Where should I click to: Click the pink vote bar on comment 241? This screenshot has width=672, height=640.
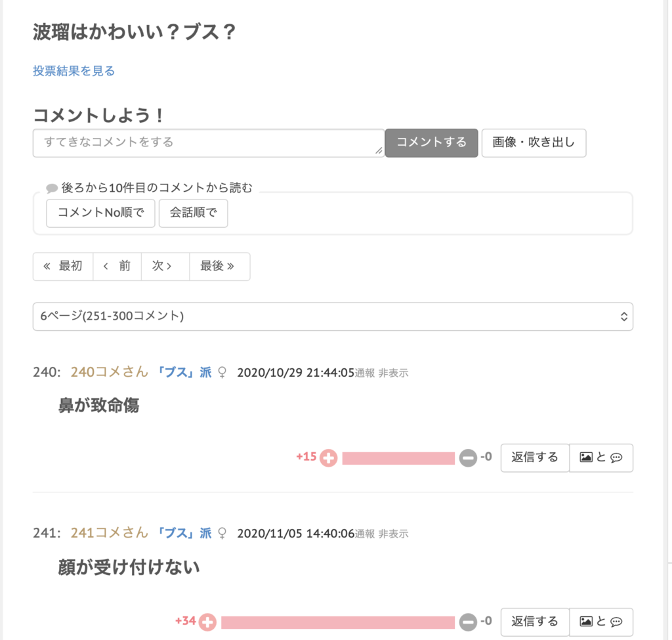pyautogui.click(x=337, y=622)
